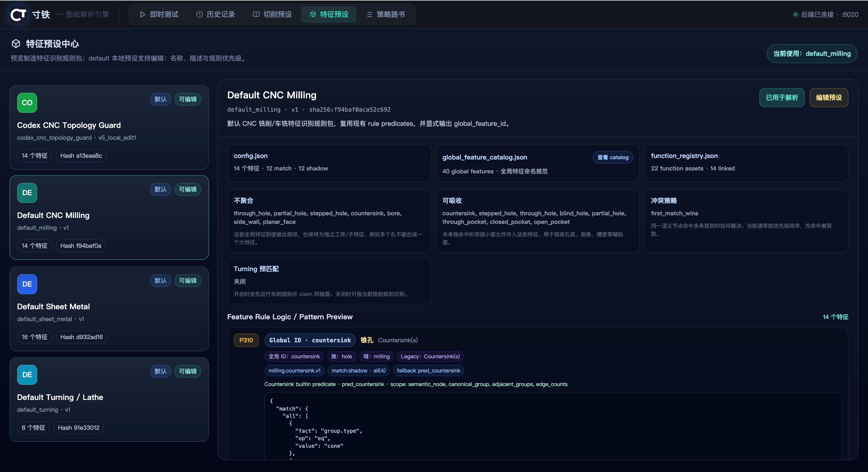
Task: Click the milling.countersink.v1 tag
Action: click(295, 371)
